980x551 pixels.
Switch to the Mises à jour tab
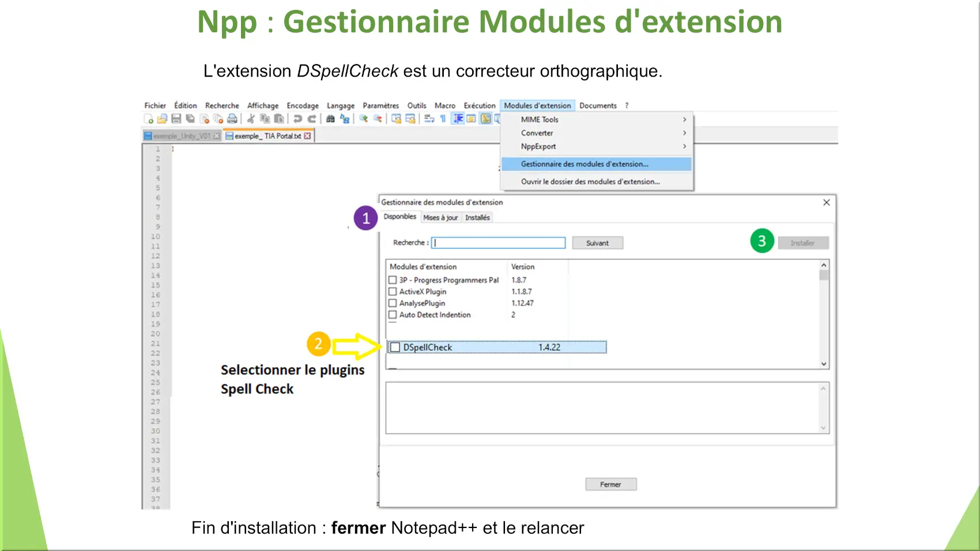pos(440,217)
